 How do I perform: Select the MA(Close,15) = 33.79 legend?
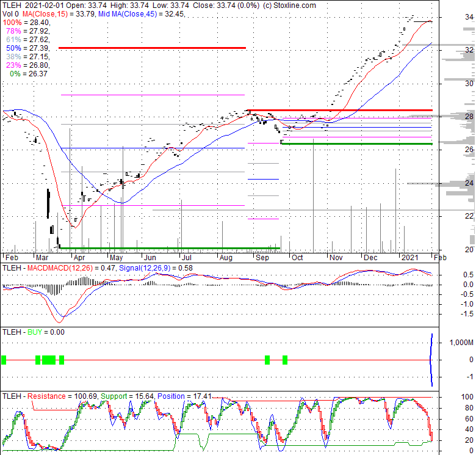pyautogui.click(x=59, y=14)
